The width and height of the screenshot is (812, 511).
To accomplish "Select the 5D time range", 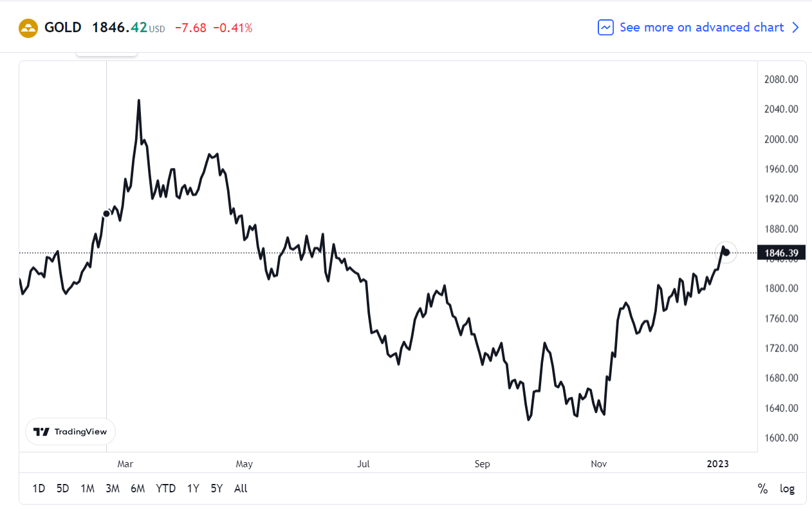I will click(x=62, y=488).
